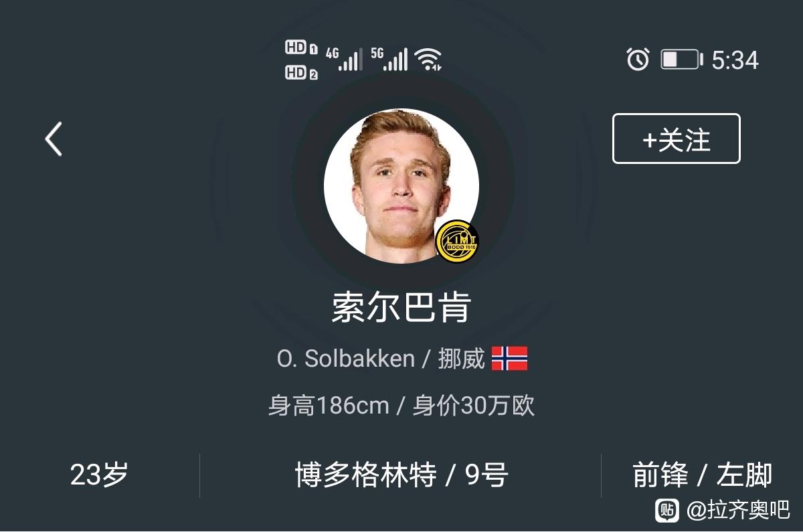Tap the HD2 status indicator
This screenshot has height=532, width=803.
tap(301, 73)
